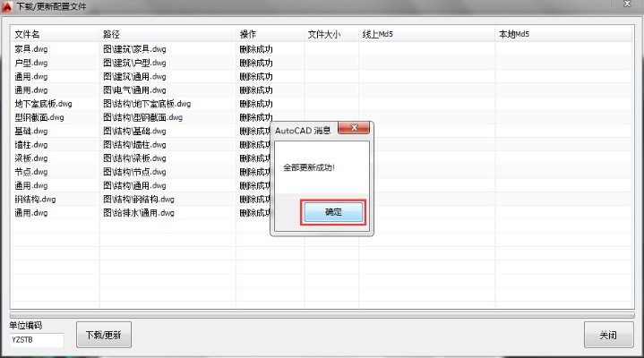The height and width of the screenshot is (358, 644).
Task: Select the 梁板.dwg file name
Action: click(x=31, y=158)
